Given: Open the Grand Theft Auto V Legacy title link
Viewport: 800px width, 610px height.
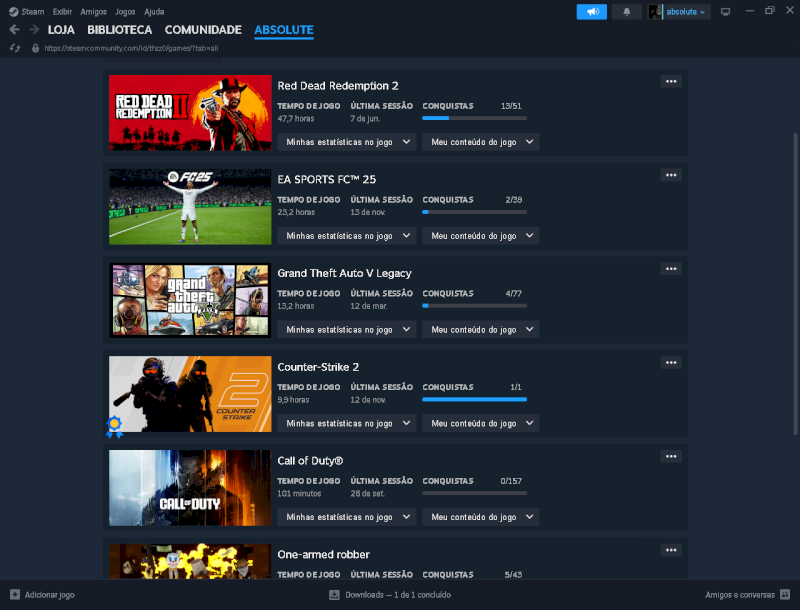Looking at the screenshot, I should (x=344, y=273).
